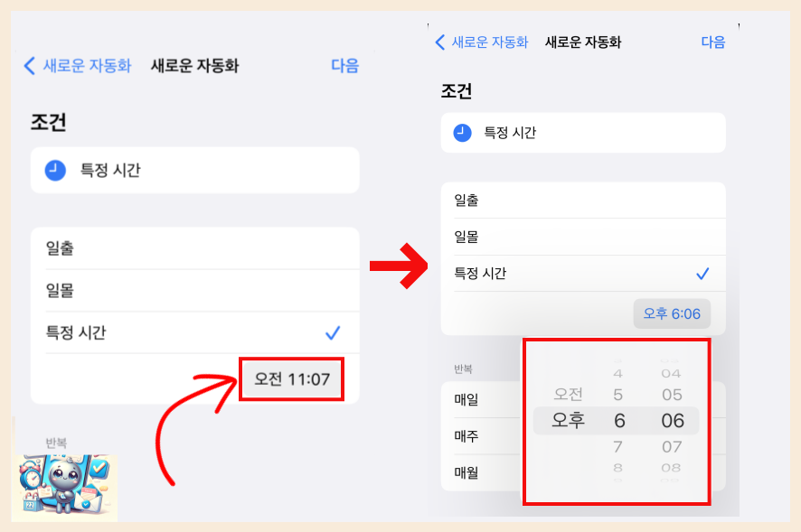Screen dimensions: 801x532
Task: Click the checkmark beside 특정 시간 on left
Action: (x=333, y=333)
